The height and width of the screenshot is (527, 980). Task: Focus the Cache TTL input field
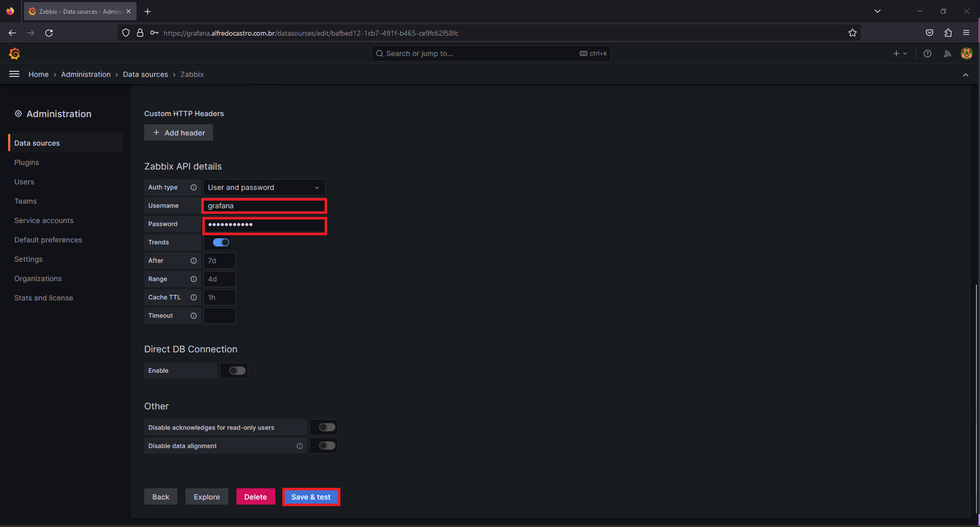click(x=220, y=297)
